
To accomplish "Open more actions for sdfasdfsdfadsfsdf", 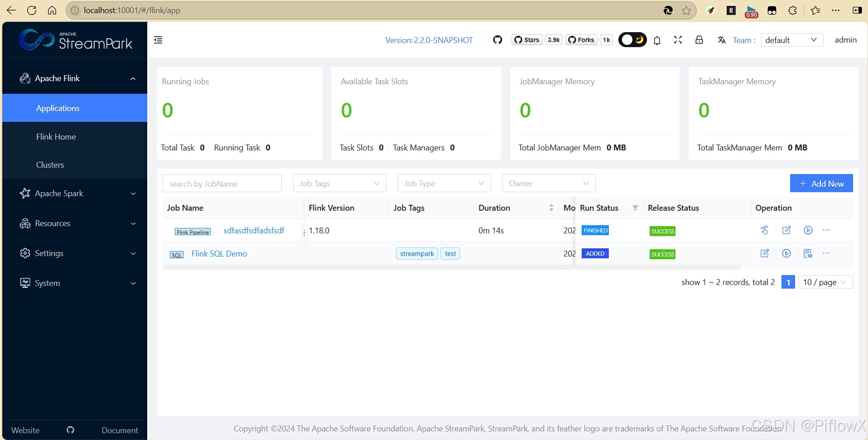I will (x=826, y=230).
